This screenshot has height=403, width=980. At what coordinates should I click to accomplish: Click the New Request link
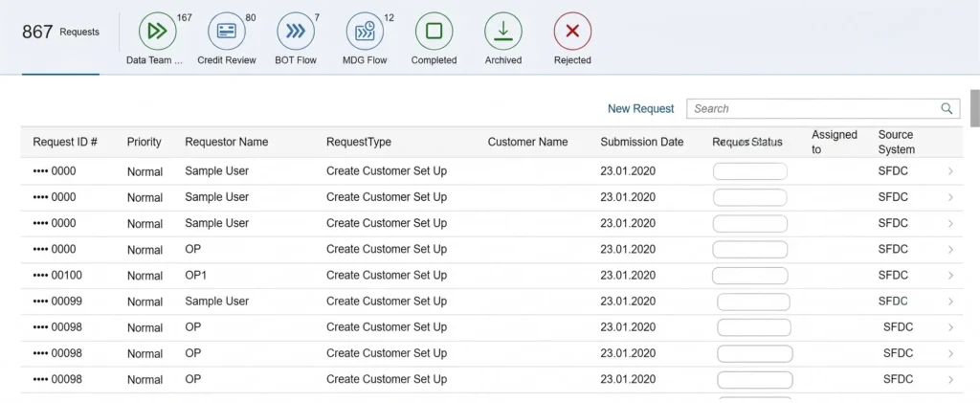coord(640,109)
